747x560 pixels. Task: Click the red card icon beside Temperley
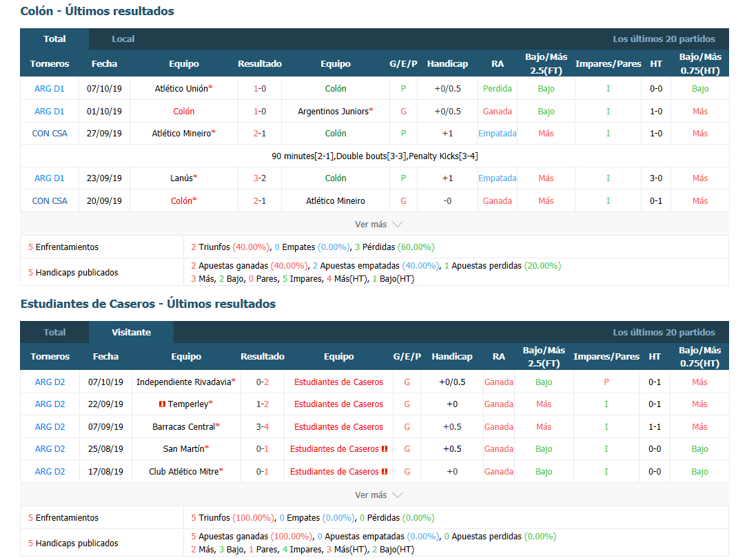tap(162, 404)
